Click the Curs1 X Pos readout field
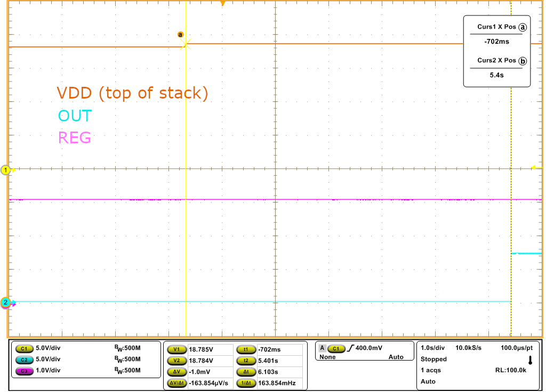This screenshot has width=546, height=392. [496, 40]
